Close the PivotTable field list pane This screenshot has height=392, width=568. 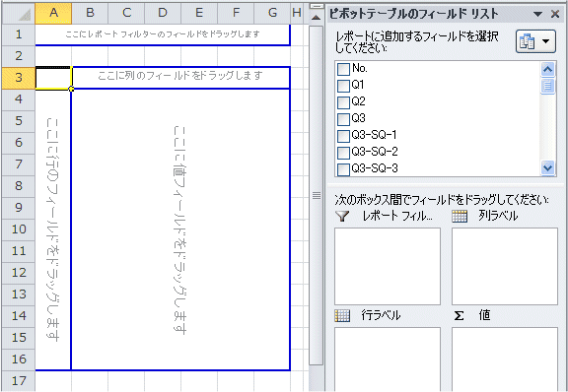[x=555, y=14]
